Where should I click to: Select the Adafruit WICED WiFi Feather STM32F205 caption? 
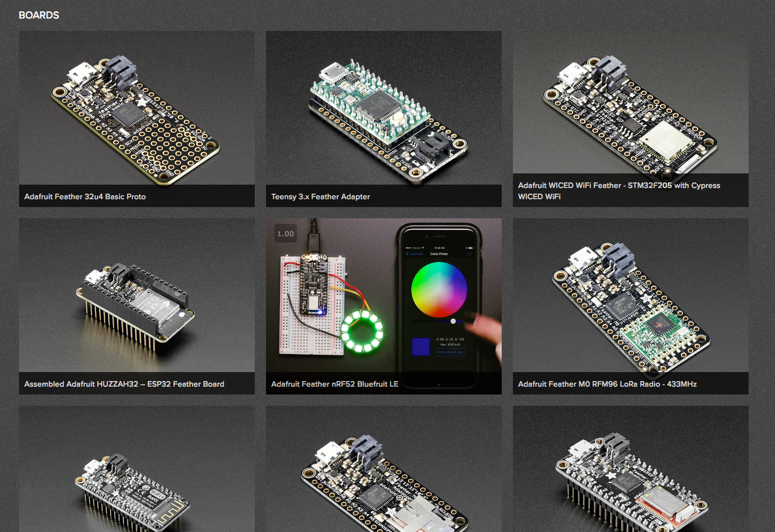point(619,191)
